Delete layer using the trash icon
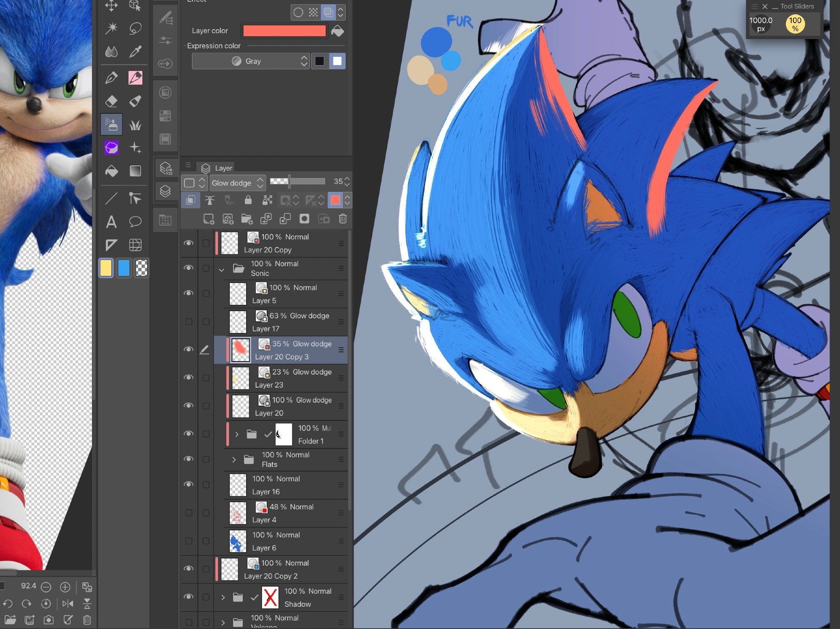Image resolution: width=840 pixels, height=629 pixels. pyautogui.click(x=343, y=219)
